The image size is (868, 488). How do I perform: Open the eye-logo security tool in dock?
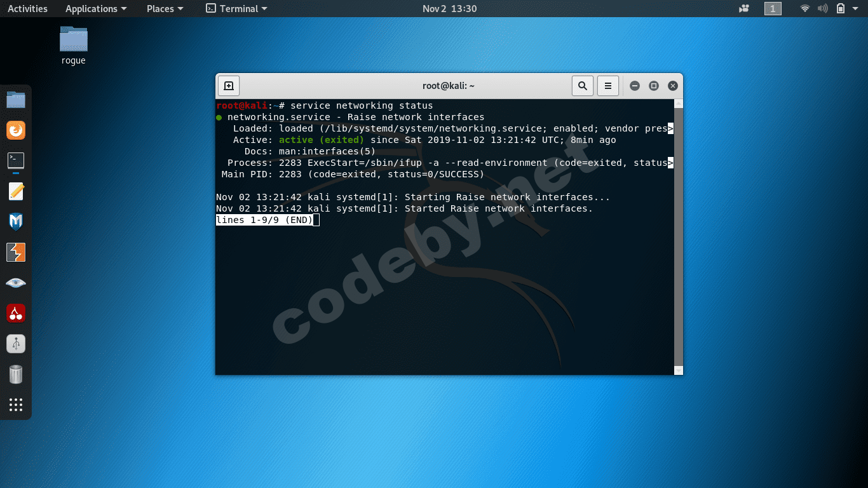(16, 283)
